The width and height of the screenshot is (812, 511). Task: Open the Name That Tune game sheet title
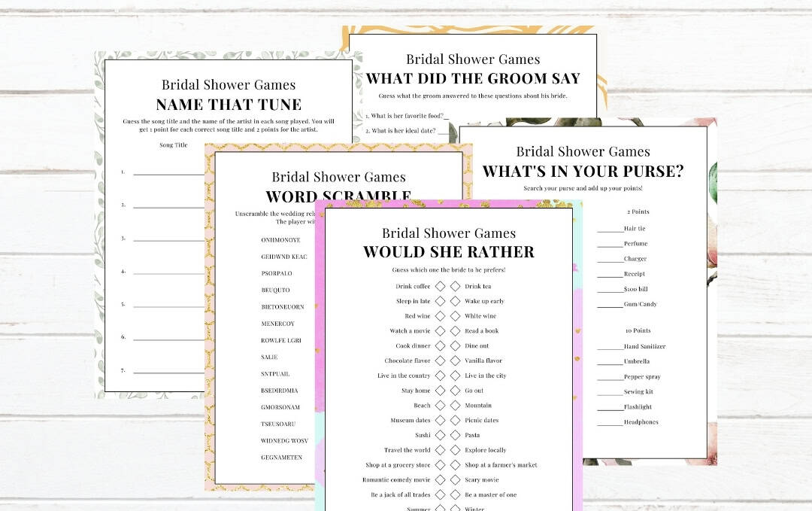[229, 105]
